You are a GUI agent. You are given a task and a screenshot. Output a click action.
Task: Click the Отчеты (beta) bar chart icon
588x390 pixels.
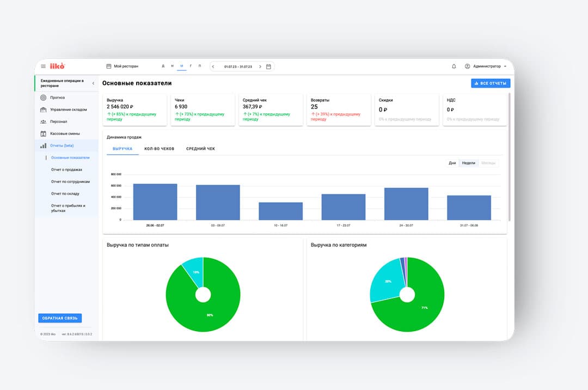click(x=44, y=145)
